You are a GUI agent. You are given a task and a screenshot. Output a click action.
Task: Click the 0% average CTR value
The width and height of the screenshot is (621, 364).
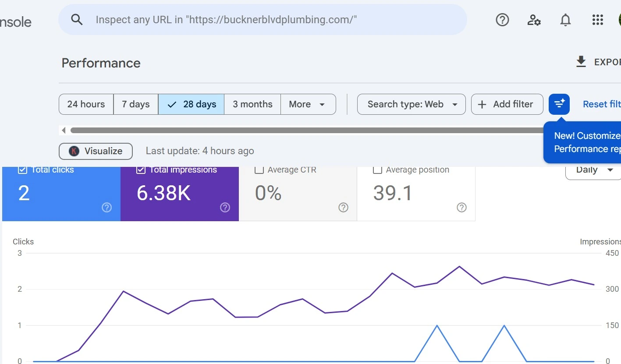268,193
